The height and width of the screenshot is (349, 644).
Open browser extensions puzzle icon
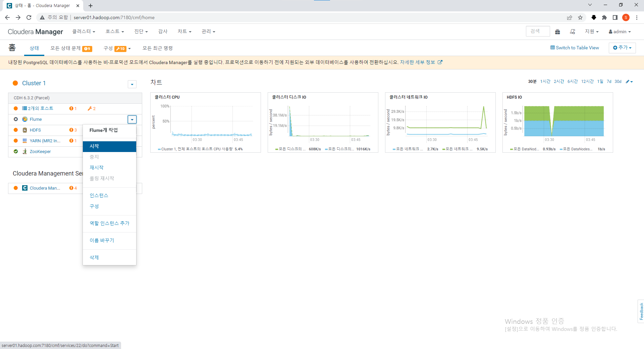coord(604,17)
